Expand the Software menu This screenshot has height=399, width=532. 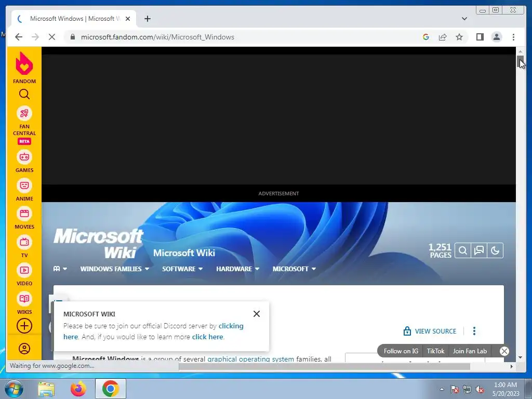pos(182,269)
